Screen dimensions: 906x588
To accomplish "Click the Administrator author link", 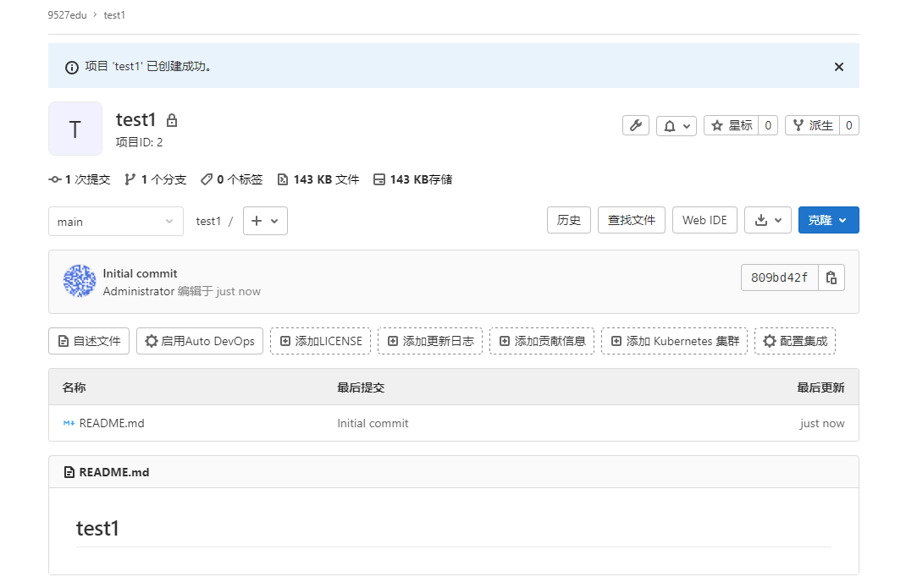I will [139, 291].
